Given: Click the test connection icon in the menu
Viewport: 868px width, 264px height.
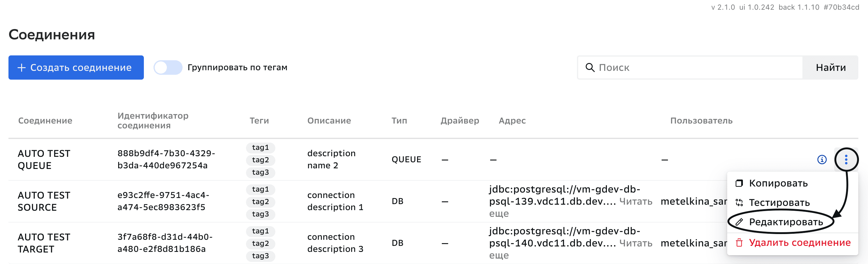Looking at the screenshot, I should 739,203.
